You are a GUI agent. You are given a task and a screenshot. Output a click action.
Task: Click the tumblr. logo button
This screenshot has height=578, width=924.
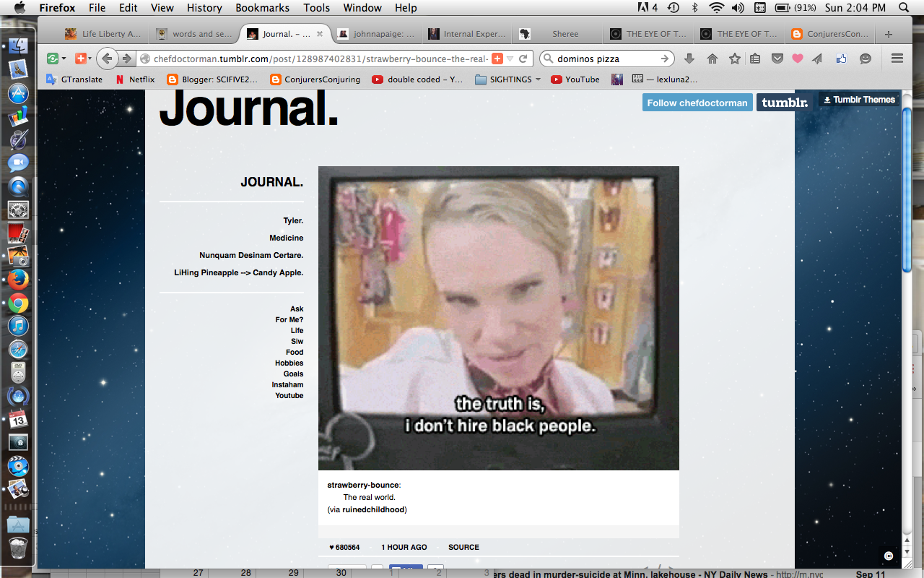[x=785, y=103]
